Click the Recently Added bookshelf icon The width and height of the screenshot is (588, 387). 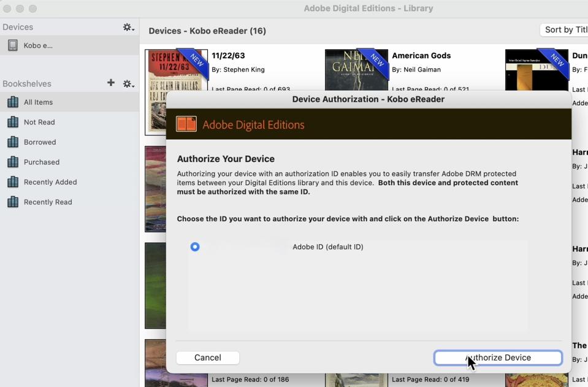pyautogui.click(x=12, y=182)
